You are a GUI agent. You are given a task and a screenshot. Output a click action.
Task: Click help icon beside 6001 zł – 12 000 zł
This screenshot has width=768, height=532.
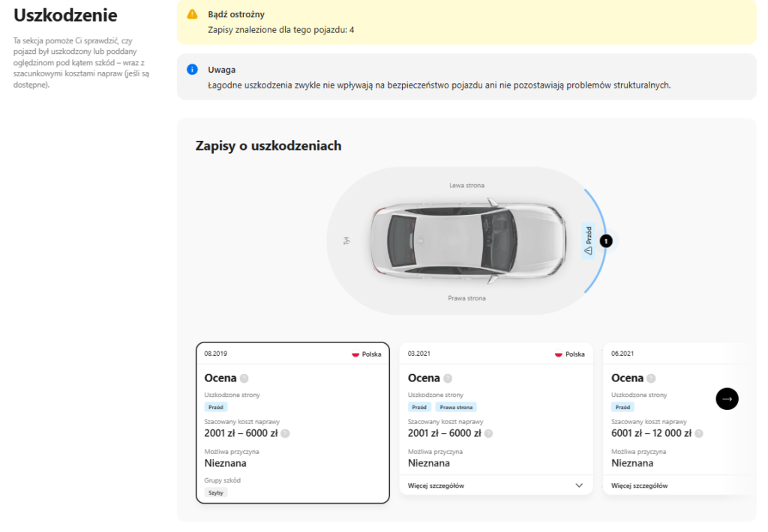coord(699,433)
